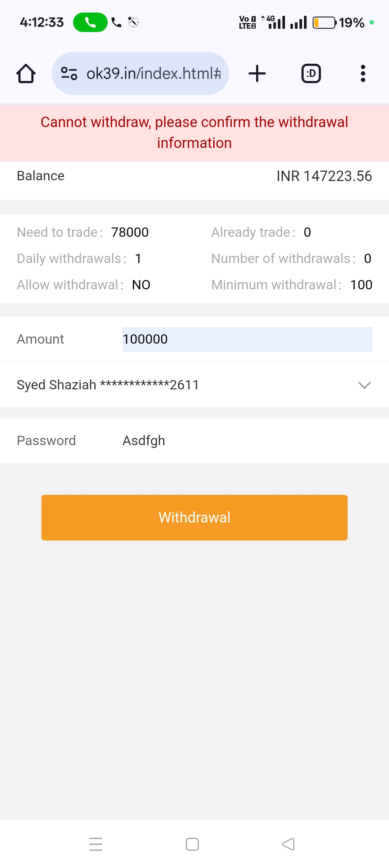The image size is (389, 868).
Task: Expand bank account chevron dropdown
Action: [365, 385]
